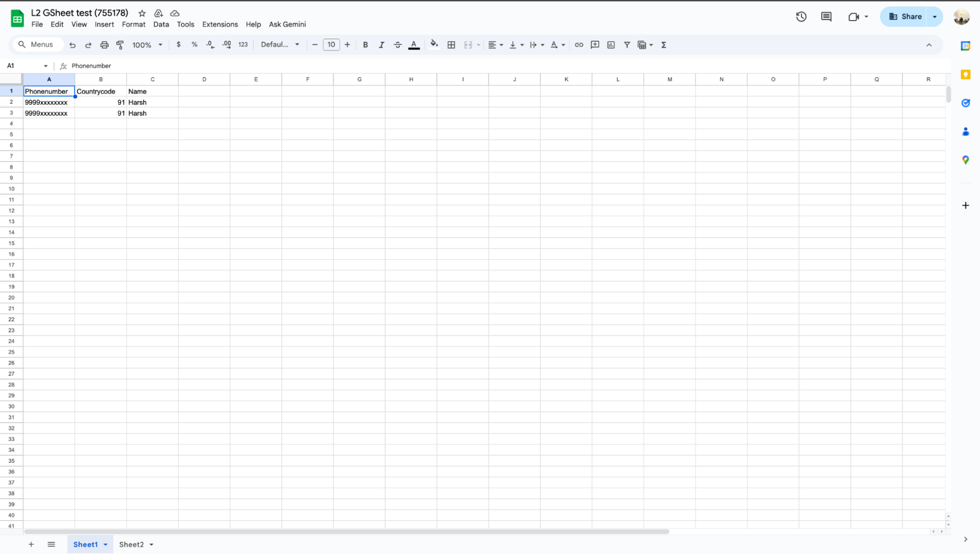Click the functions sigma icon

(664, 45)
